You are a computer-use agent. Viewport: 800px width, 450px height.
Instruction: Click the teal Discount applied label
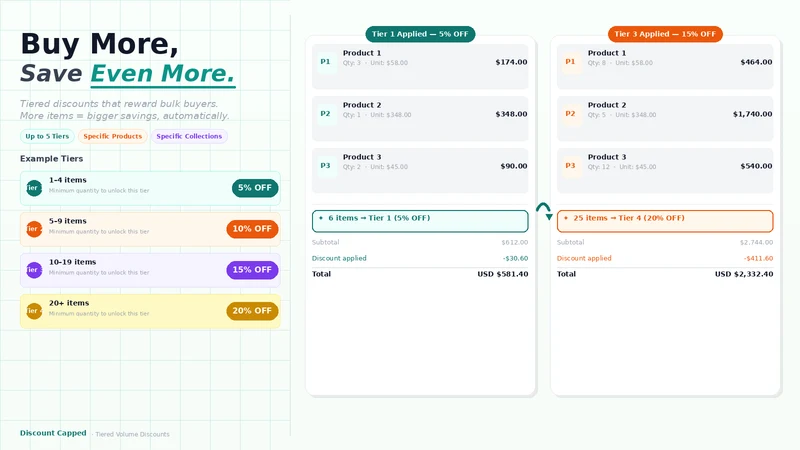coord(339,258)
